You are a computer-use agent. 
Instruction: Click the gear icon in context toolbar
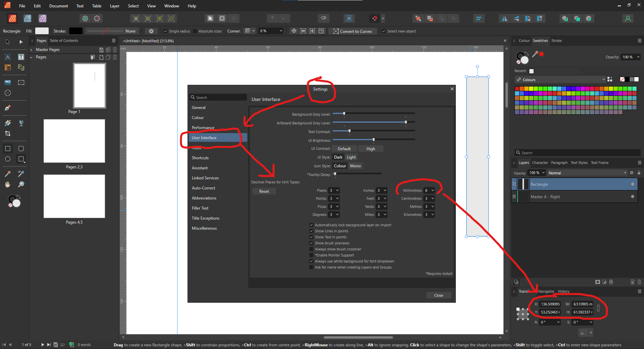coord(151,31)
